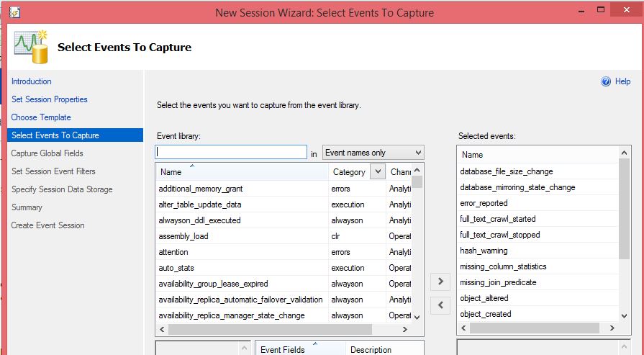Sort event fields by Event Fields header
This screenshot has height=355, width=644.
click(283, 349)
